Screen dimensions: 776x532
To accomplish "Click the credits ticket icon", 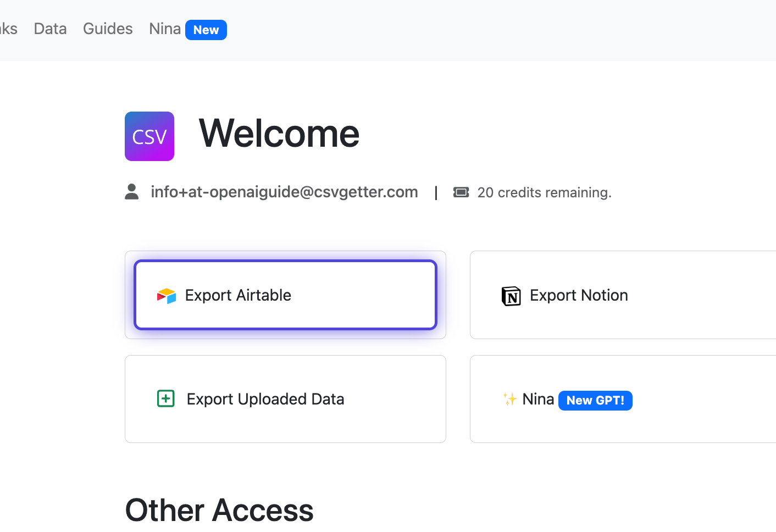I will 461,192.
